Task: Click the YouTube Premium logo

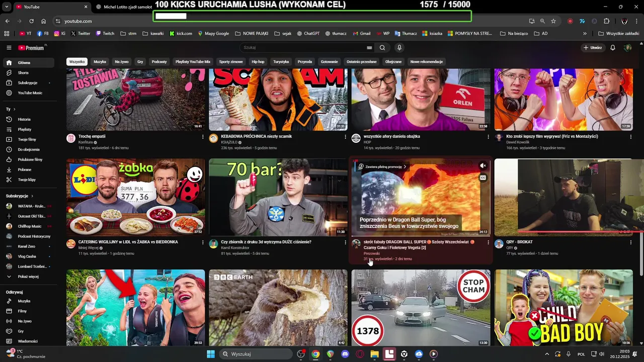Action: tap(32, 48)
